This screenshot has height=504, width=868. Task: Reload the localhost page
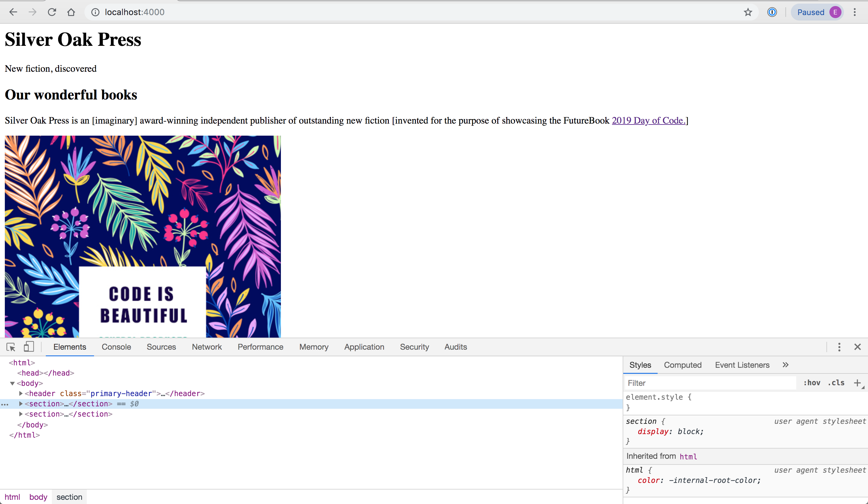click(52, 12)
